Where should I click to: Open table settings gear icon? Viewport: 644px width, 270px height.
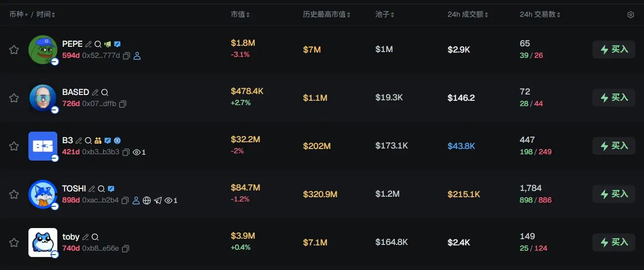(631, 15)
